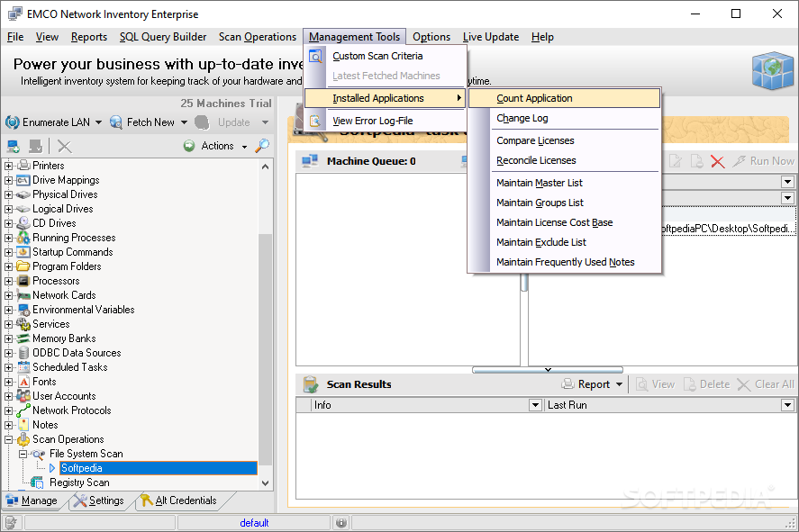Click the tree scrollbar up arrow
This screenshot has height=532, width=799.
[x=266, y=167]
